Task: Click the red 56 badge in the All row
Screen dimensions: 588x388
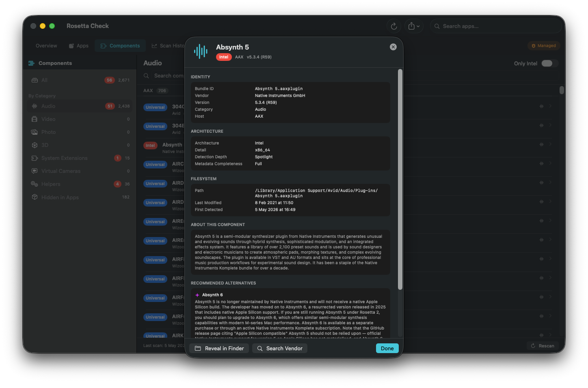Action: (109, 80)
